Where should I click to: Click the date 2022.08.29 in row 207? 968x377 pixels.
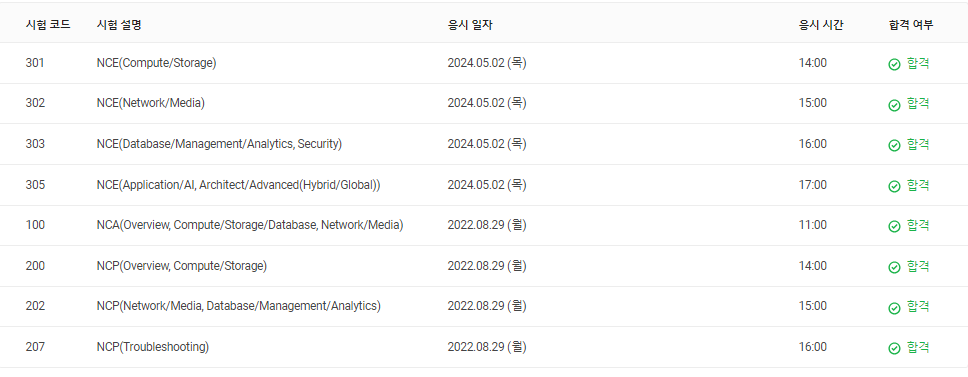[x=487, y=347]
